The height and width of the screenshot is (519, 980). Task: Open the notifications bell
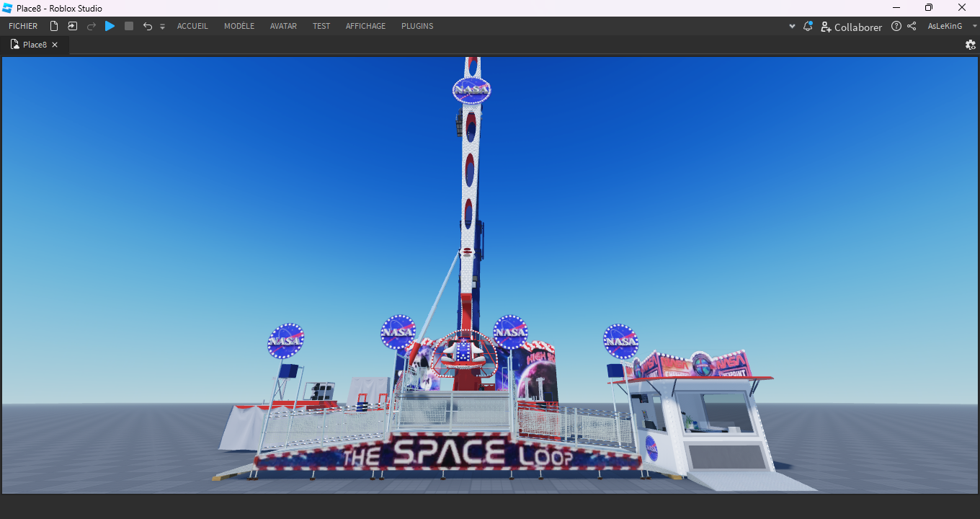click(x=808, y=26)
